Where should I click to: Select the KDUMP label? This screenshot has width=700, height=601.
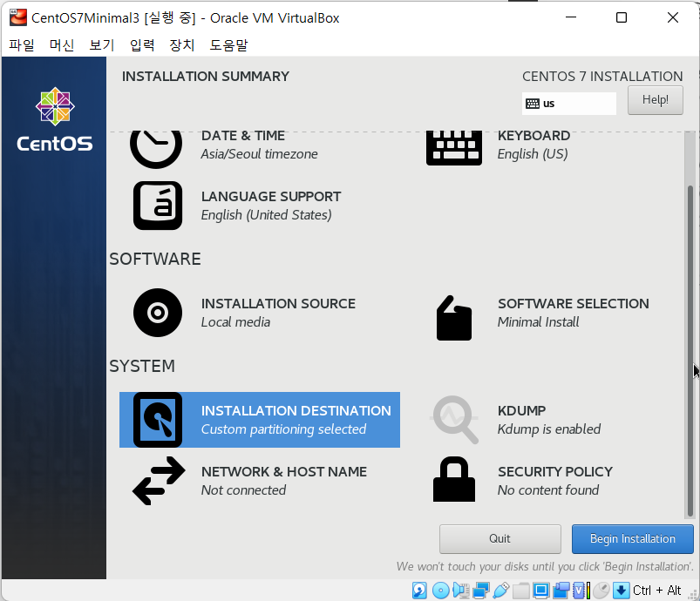(x=522, y=411)
